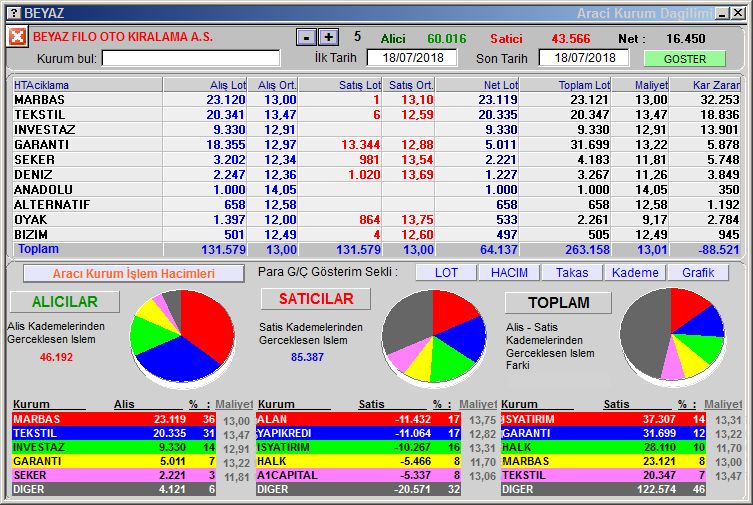753x505 pixels.
Task: Sort by Alış Lot column header
Action: tap(205, 85)
